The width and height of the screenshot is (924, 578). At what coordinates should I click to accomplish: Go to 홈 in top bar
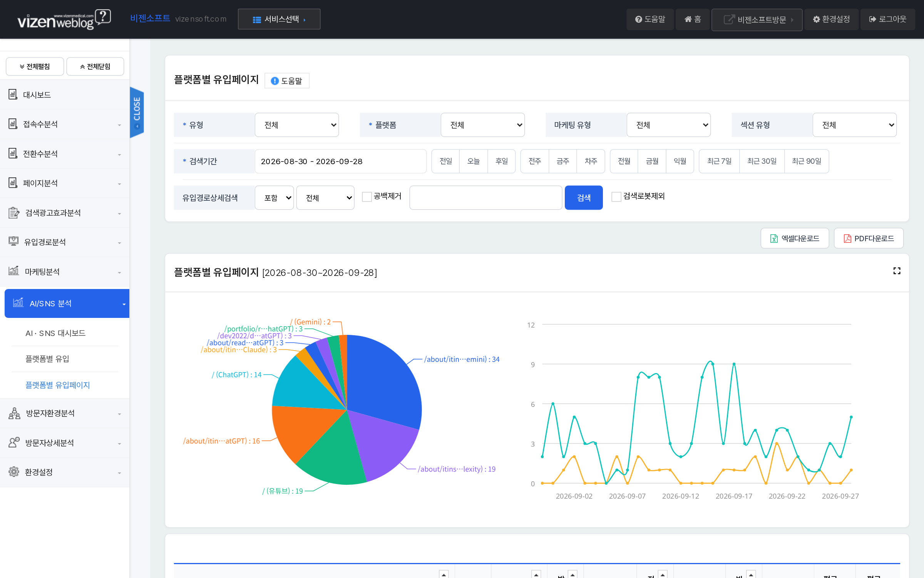(692, 19)
